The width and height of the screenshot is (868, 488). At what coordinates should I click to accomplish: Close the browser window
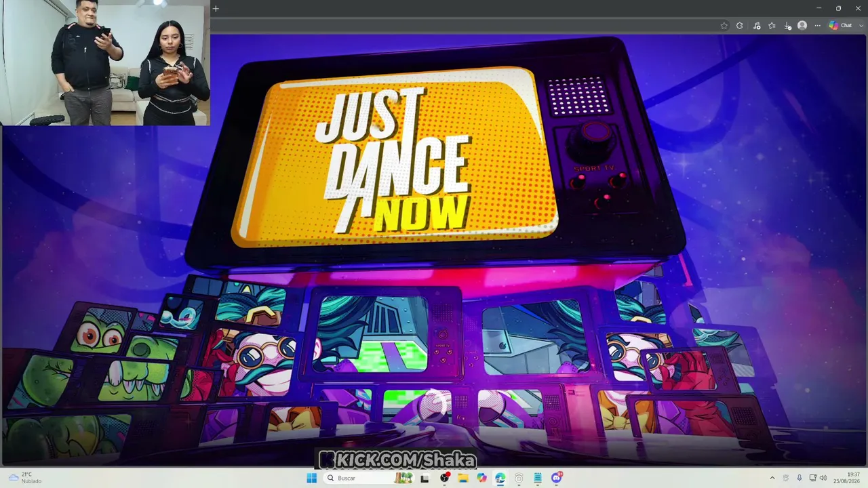click(858, 9)
